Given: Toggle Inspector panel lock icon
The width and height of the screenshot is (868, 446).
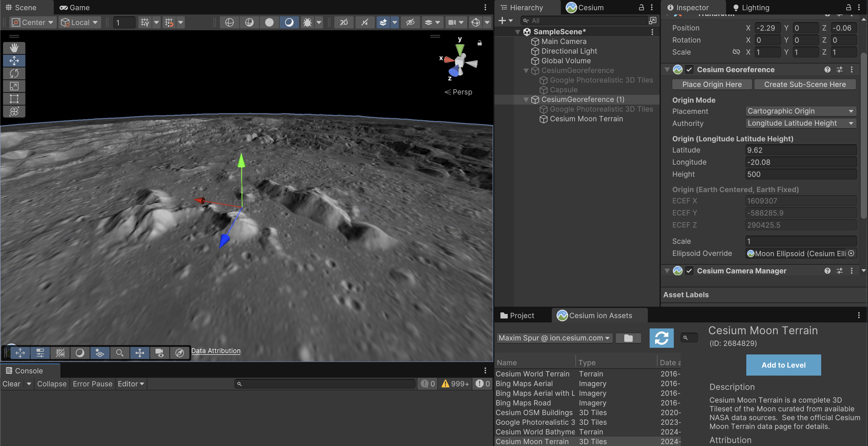Looking at the screenshot, I should pos(849,8).
